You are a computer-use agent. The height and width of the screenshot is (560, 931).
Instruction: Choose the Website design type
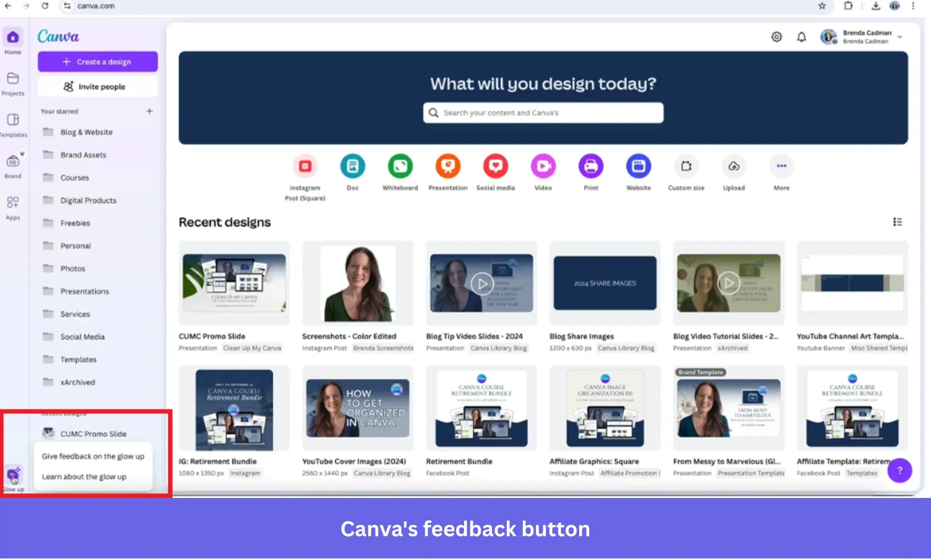coord(638,166)
